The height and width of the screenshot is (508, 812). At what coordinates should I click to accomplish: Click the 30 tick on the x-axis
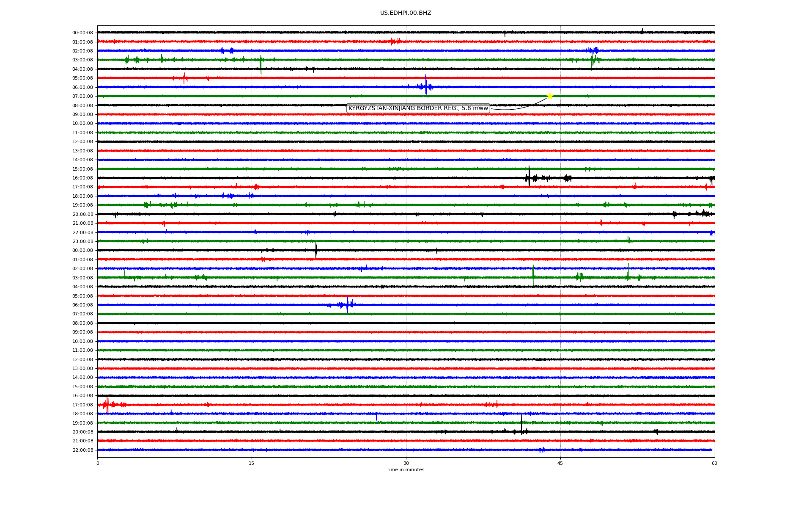pos(406,463)
